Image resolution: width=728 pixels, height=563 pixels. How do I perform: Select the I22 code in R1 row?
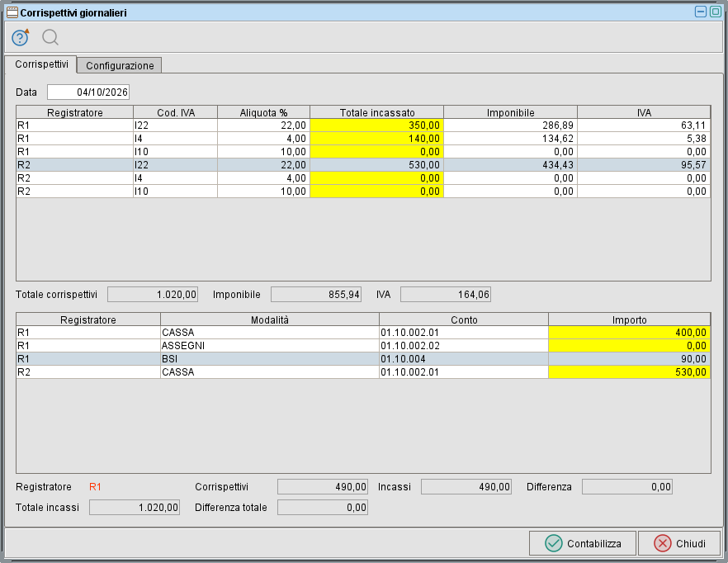pos(176,125)
